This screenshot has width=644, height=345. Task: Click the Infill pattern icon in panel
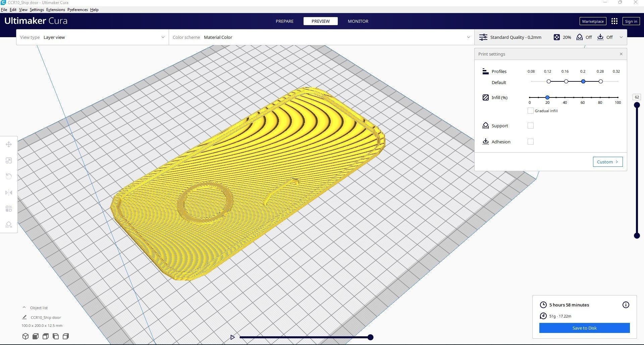485,97
